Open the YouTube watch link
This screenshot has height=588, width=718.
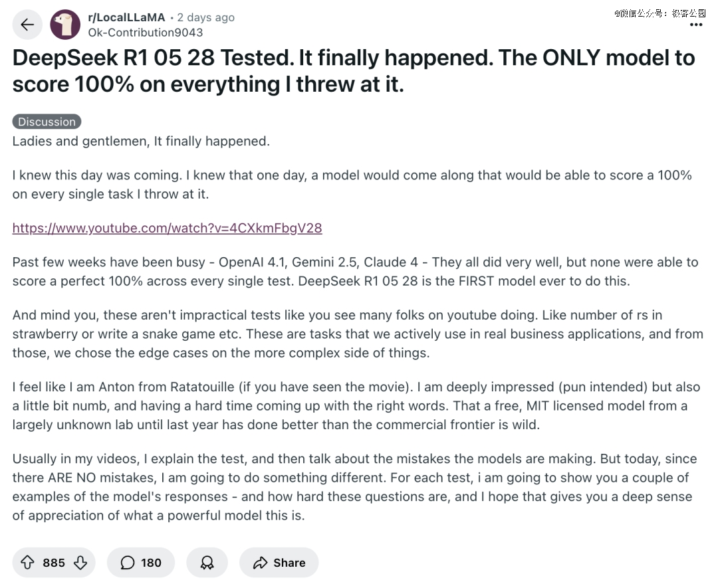[167, 228]
